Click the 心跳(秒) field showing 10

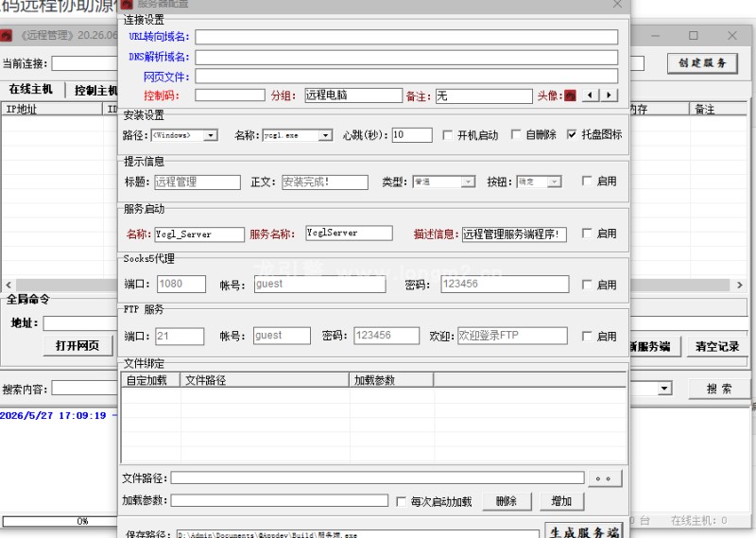pos(412,134)
